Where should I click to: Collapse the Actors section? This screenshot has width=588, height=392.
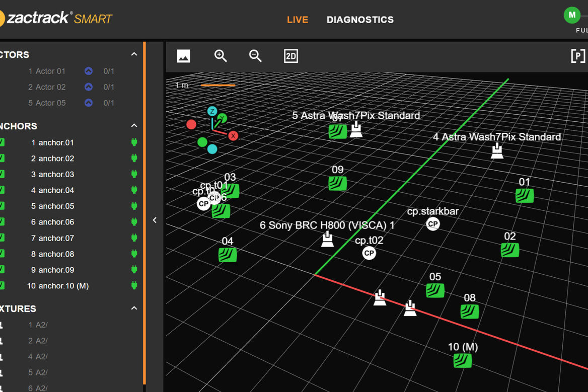tap(134, 54)
